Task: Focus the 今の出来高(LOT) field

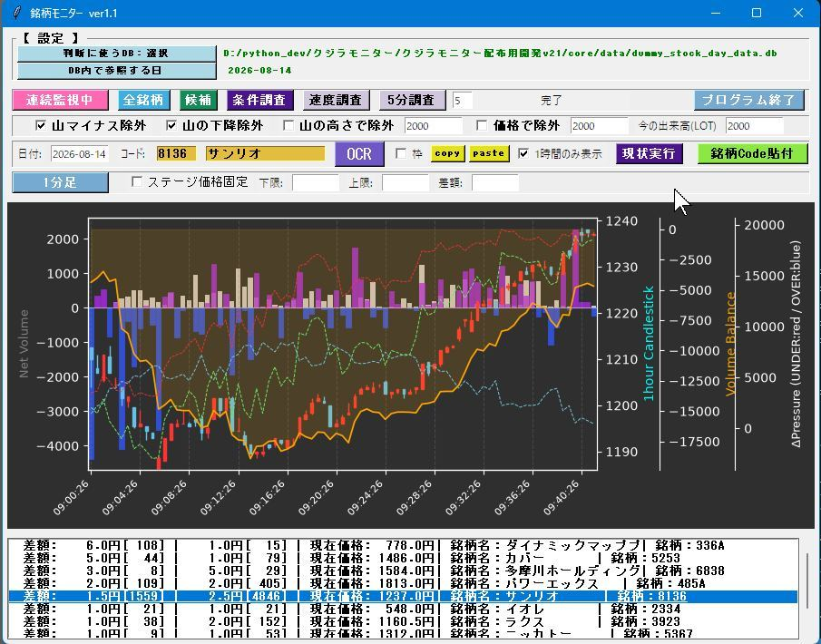Action: click(755, 126)
